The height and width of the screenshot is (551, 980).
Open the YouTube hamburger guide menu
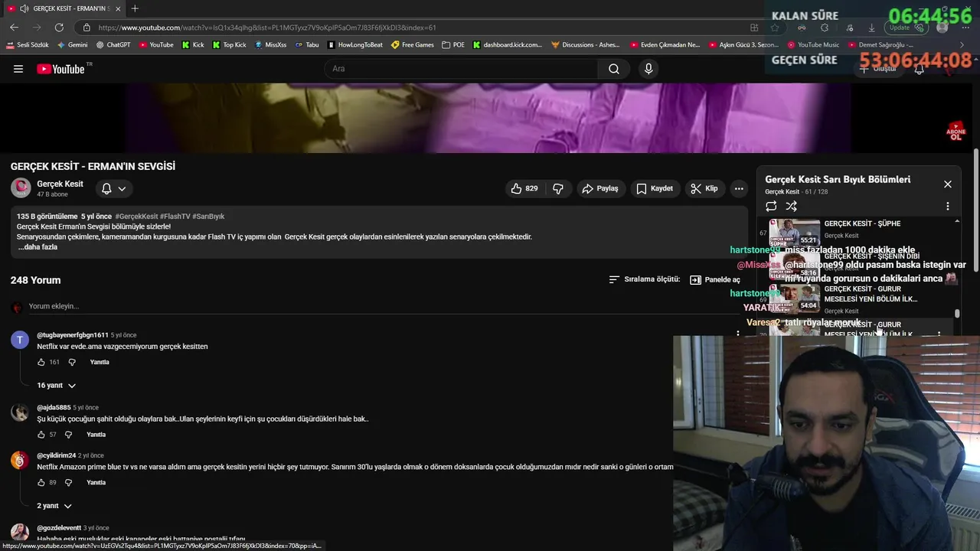18,69
